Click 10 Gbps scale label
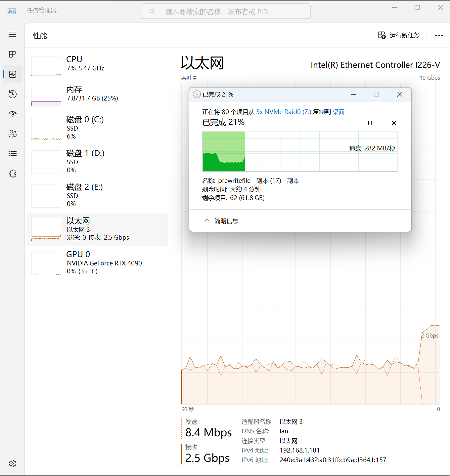This screenshot has height=476, width=450. [430, 78]
